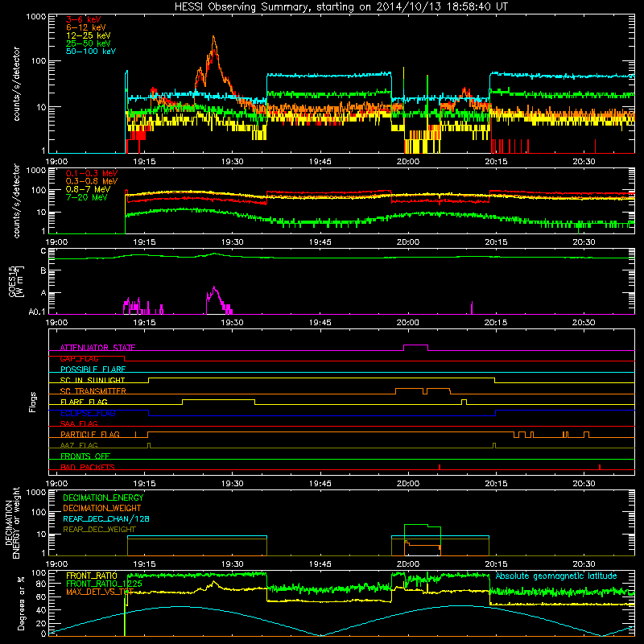
Task: Select the SAA_FLAG label
Action: coord(79,423)
